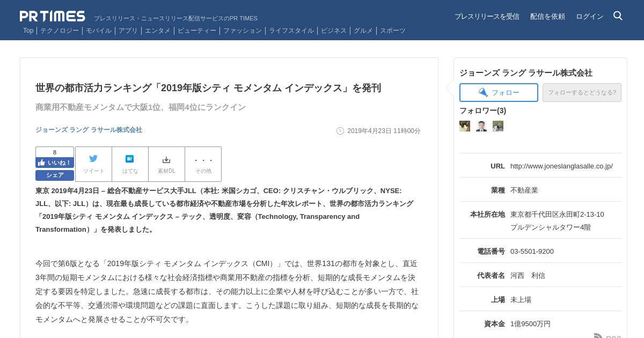Click the Facebook いいね！ button
The height and width of the screenshot is (338, 644).
[55, 163]
